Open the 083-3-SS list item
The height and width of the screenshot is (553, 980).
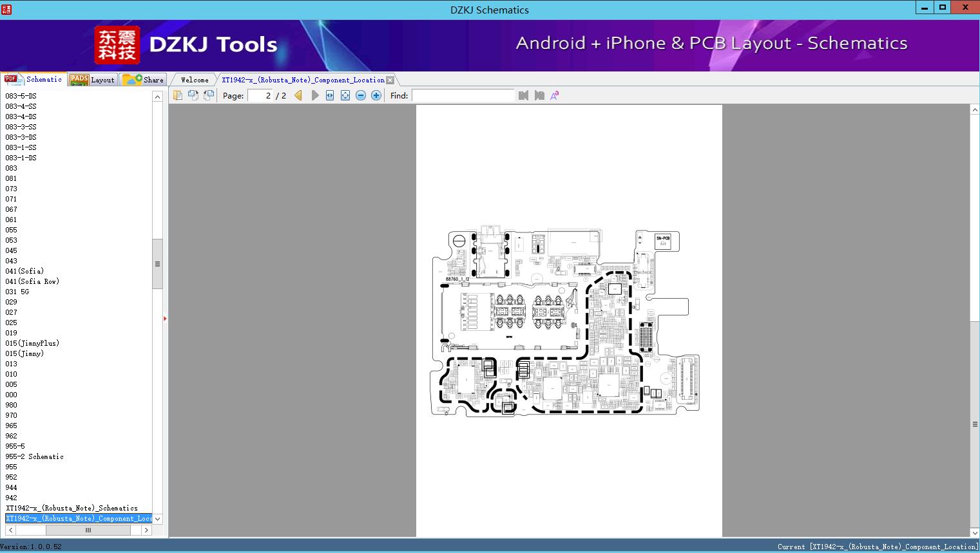21,127
